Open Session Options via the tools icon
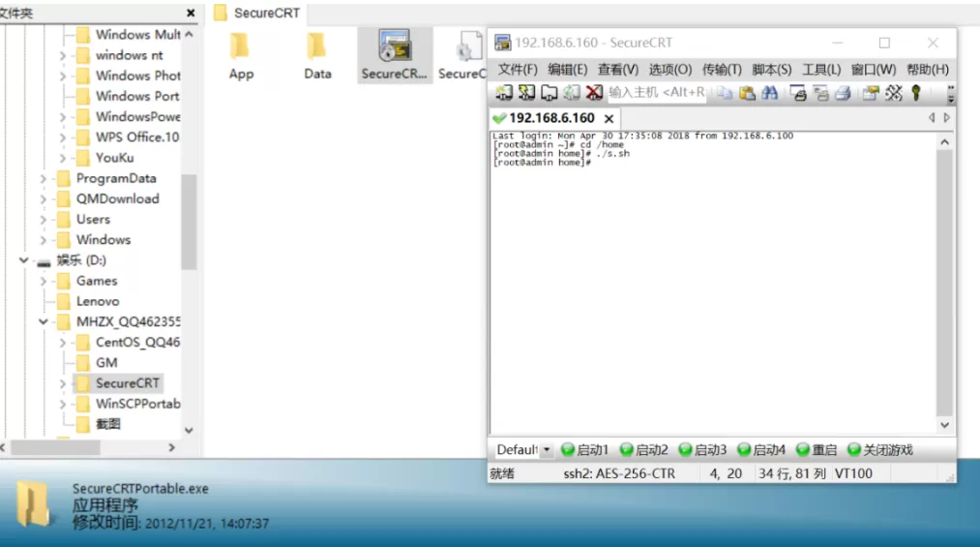980x547 pixels. [x=893, y=93]
